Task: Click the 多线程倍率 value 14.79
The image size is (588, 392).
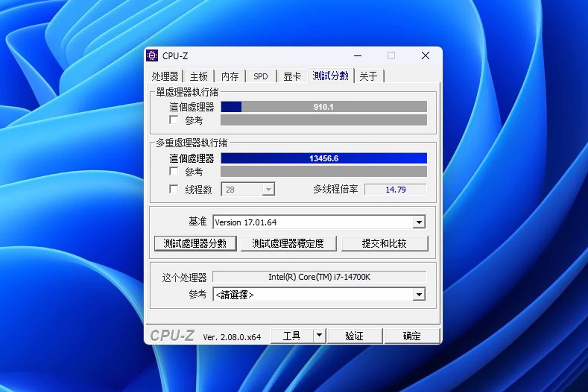Action: pyautogui.click(x=395, y=189)
